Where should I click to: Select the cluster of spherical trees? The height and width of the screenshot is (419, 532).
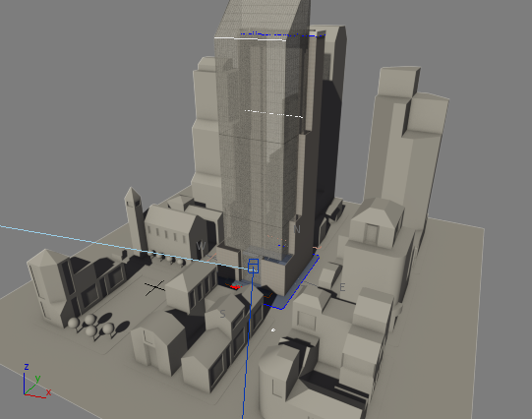tap(90, 325)
